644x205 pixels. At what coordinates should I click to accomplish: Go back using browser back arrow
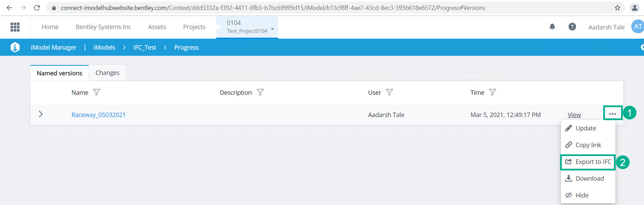9,8
